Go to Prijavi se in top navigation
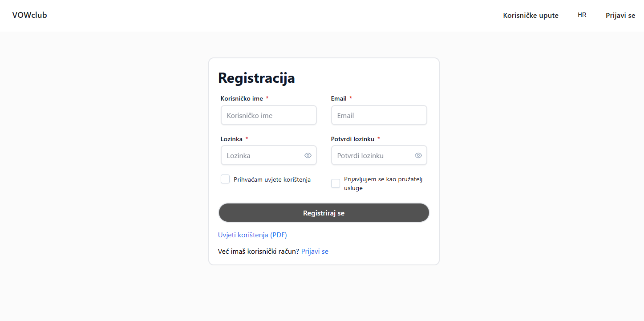The image size is (644, 321). click(620, 16)
